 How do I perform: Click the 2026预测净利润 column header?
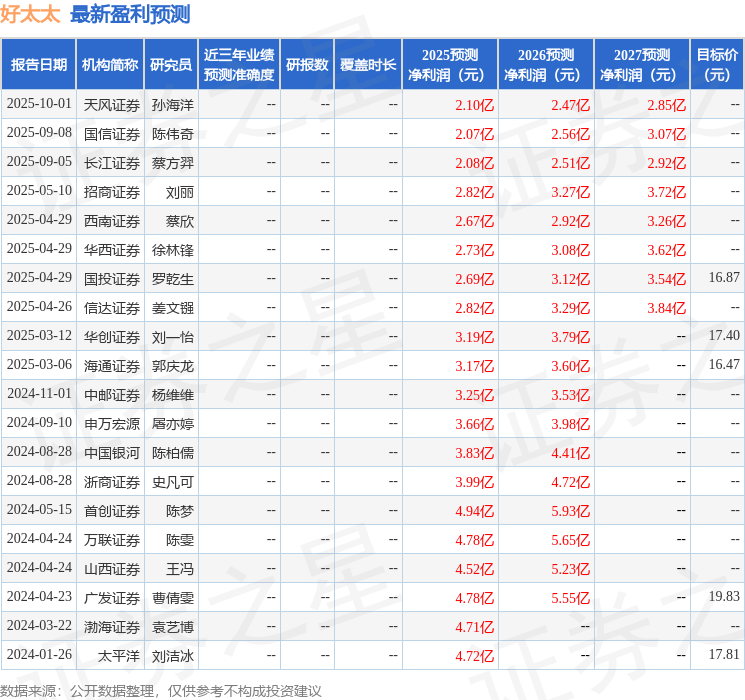click(x=546, y=64)
